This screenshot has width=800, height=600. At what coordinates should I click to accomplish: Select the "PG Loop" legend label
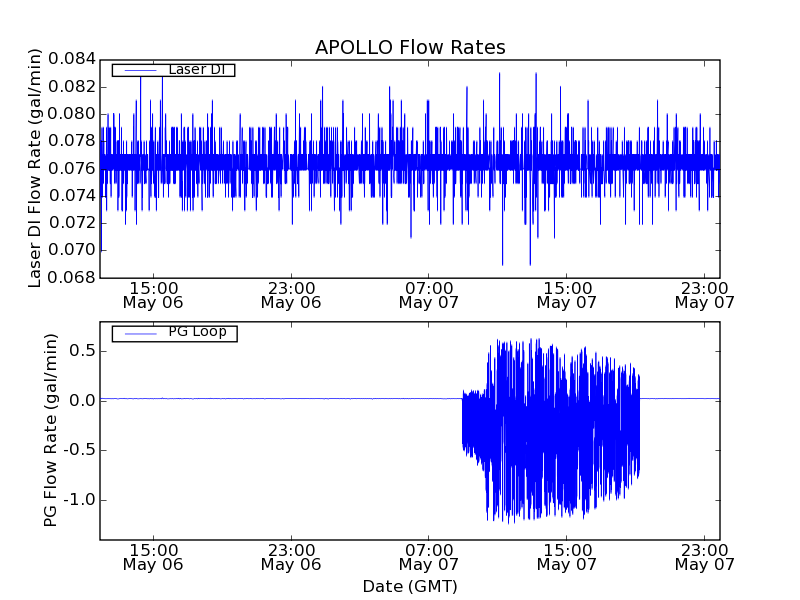pos(197,332)
